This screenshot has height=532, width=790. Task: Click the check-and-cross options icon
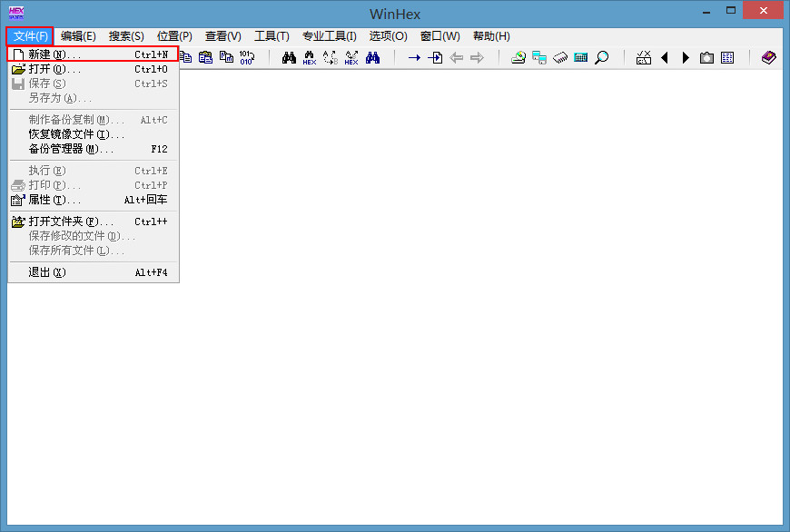pos(644,57)
